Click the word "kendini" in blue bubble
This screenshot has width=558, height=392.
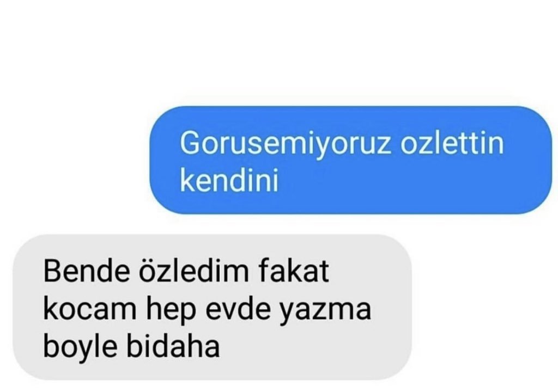(x=229, y=180)
